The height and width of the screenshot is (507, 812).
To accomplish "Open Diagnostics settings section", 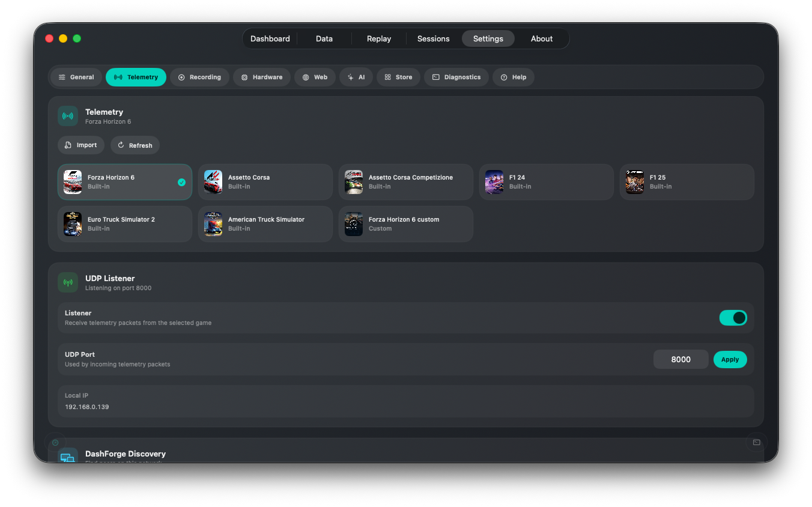I will pos(456,77).
